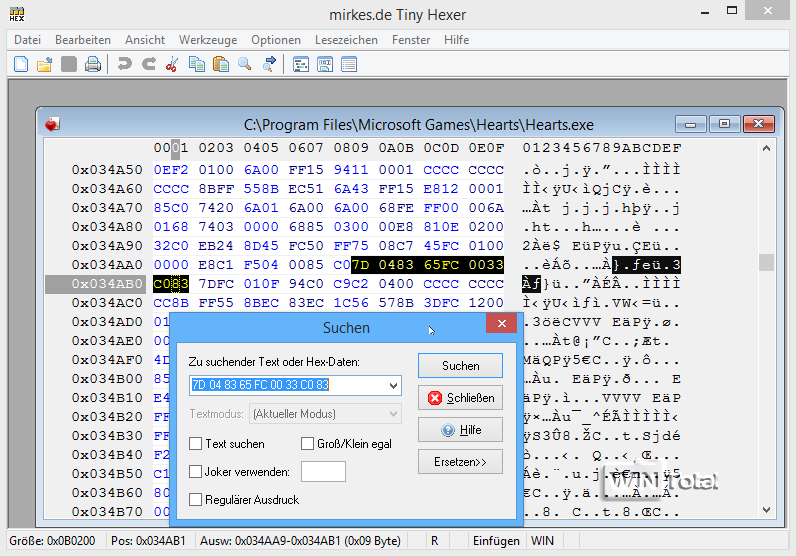Click the Cut scissors icon
Image resolution: width=797 pixels, height=557 pixels.
(172, 64)
